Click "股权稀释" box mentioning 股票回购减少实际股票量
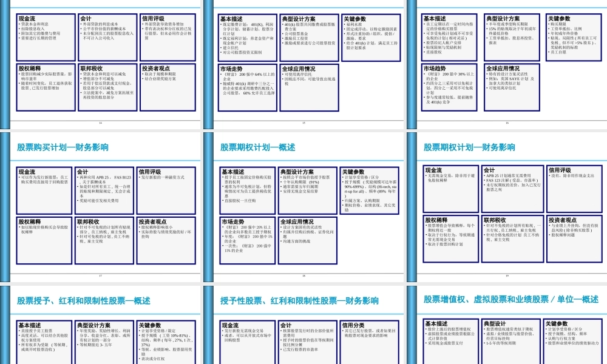This screenshot has height=364, width=607. point(46,87)
